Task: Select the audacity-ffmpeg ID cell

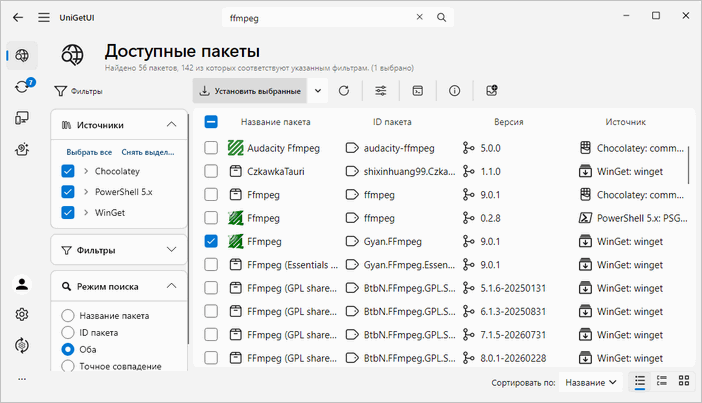Action: click(x=399, y=148)
